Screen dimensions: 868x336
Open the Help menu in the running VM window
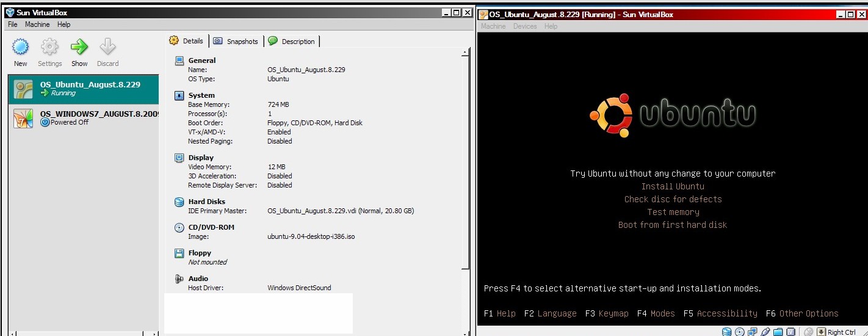(551, 26)
